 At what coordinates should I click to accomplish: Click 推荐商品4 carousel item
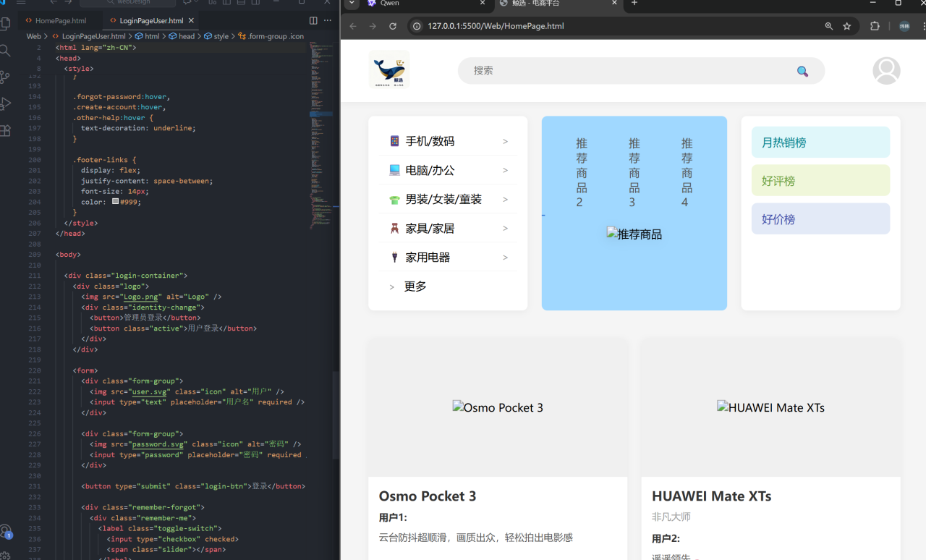click(x=687, y=173)
